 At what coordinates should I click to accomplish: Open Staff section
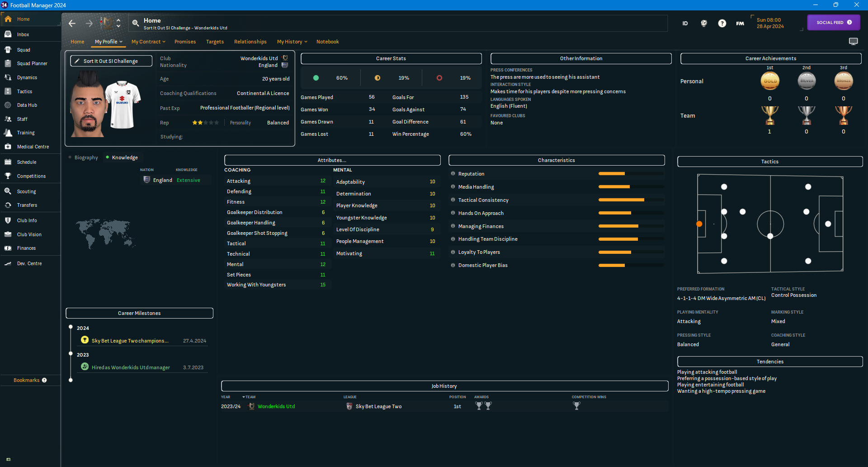click(x=30, y=119)
